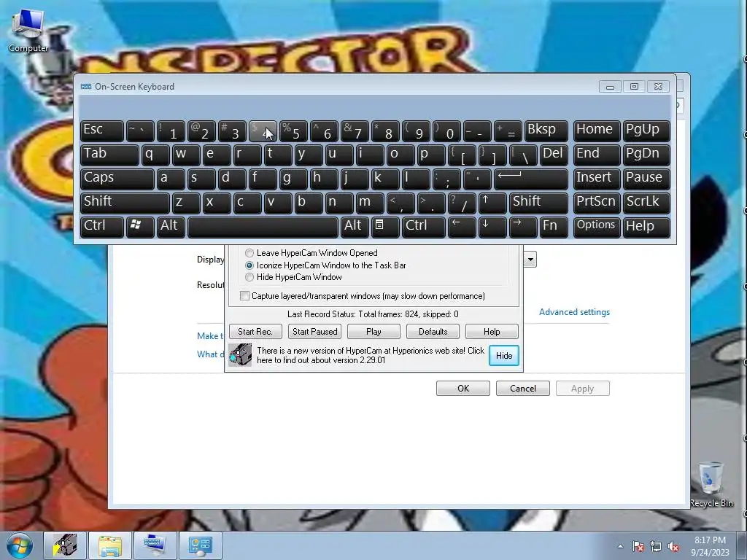Click the letter q key

tap(155, 155)
